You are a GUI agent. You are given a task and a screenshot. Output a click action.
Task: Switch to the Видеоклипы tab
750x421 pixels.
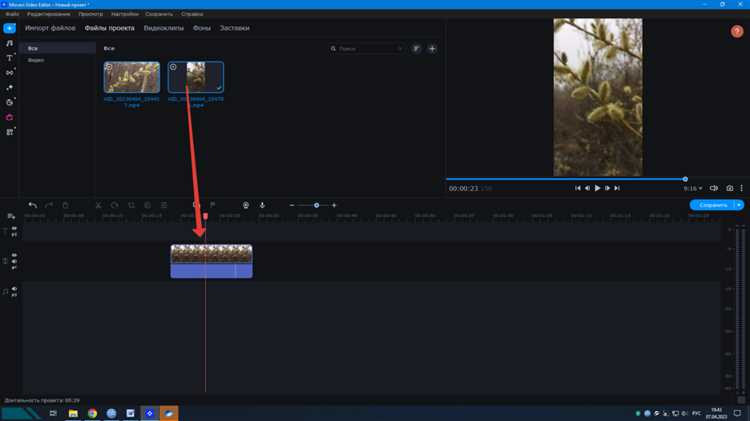coord(163,28)
